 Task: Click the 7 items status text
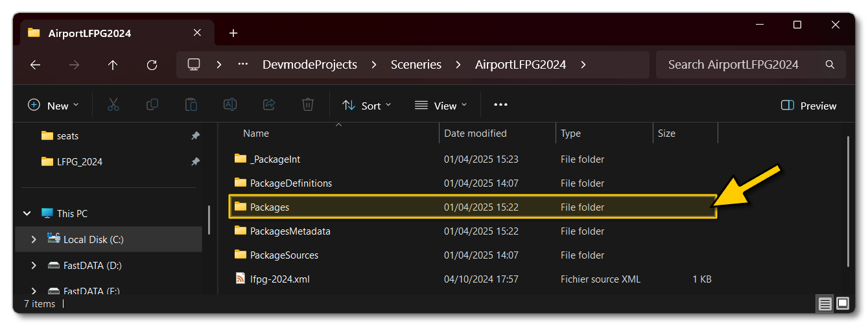point(40,303)
